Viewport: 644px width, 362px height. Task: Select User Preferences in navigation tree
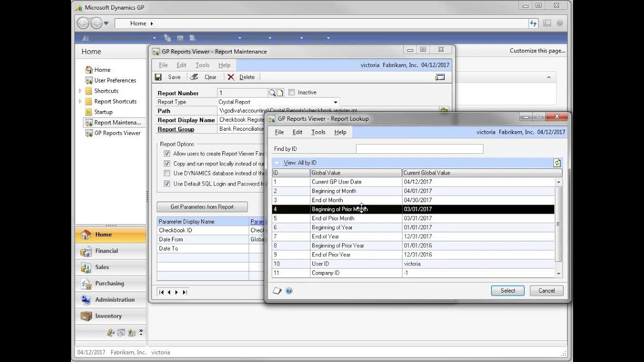(x=115, y=80)
